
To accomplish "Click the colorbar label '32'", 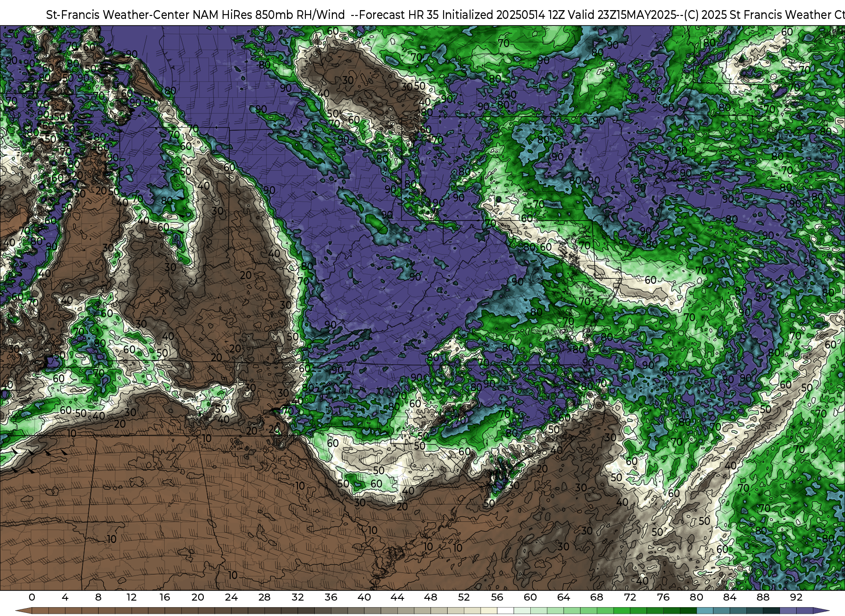I will (298, 597).
